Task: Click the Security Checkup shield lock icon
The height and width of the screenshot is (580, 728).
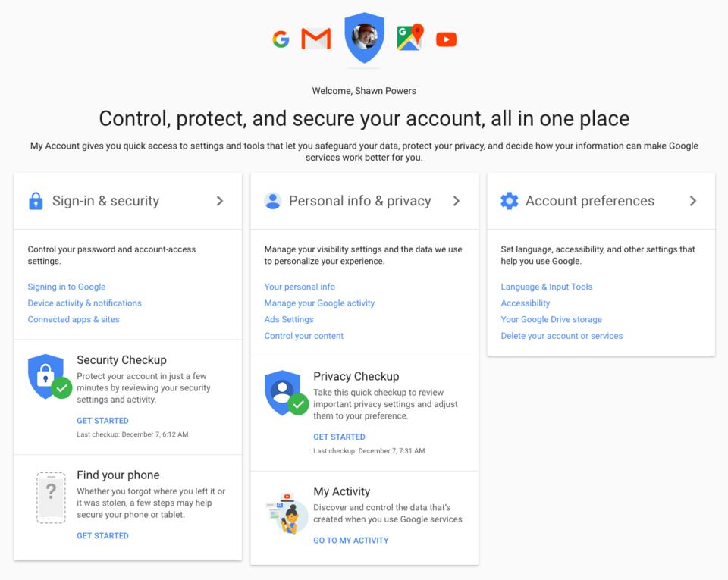Action: coord(48,376)
